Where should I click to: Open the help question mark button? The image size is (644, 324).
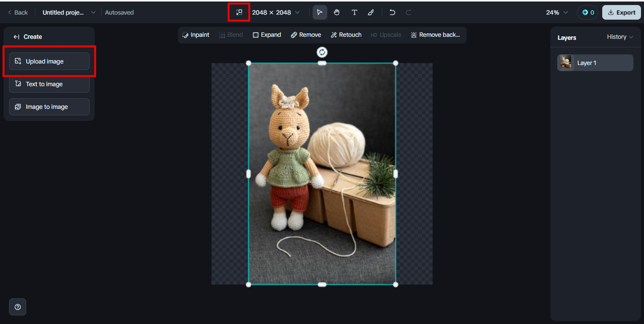pyautogui.click(x=18, y=307)
